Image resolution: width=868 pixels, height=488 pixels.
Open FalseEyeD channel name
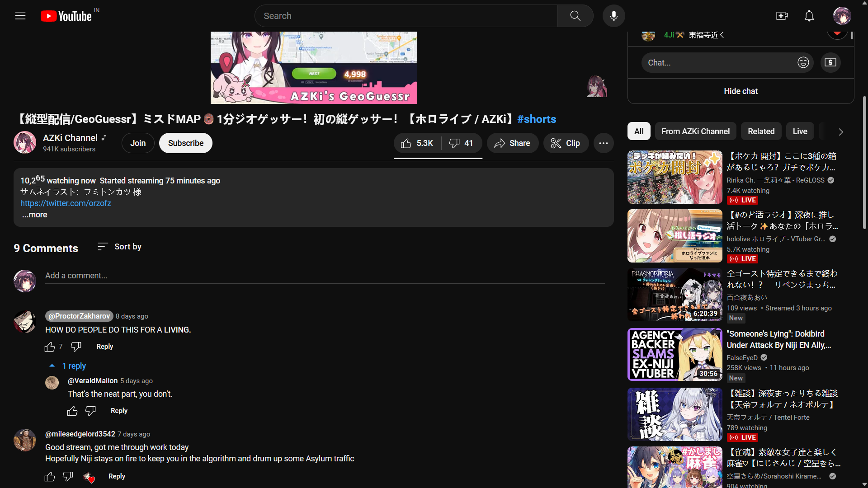click(x=742, y=358)
